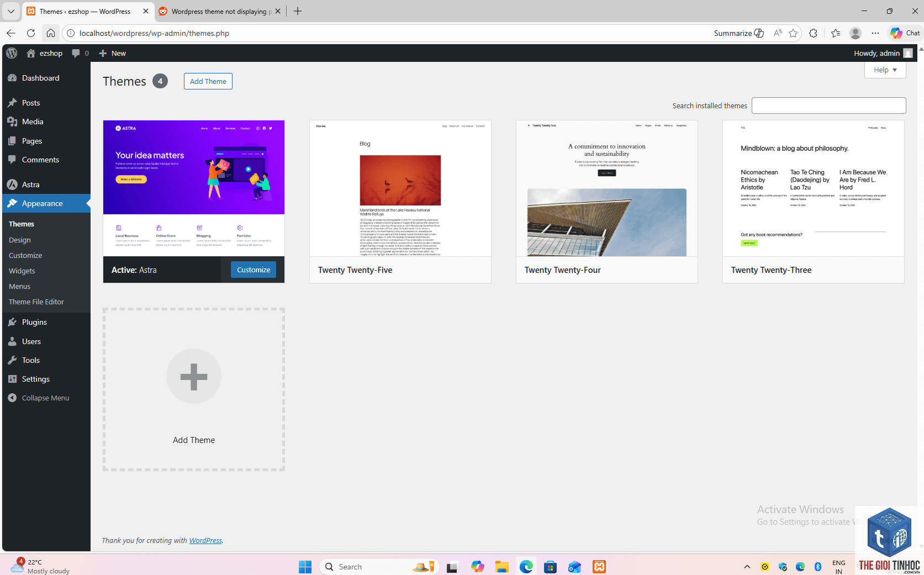Open browser Settings and more menu

[875, 33]
